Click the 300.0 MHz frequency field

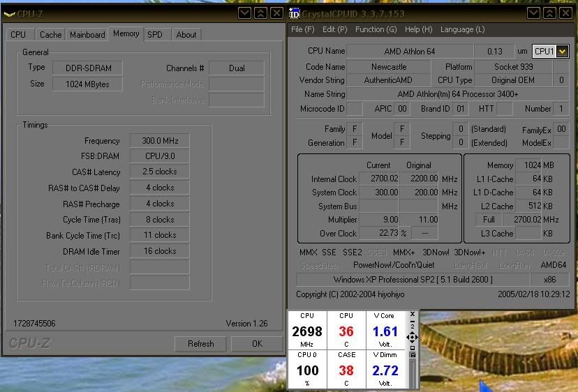point(160,141)
